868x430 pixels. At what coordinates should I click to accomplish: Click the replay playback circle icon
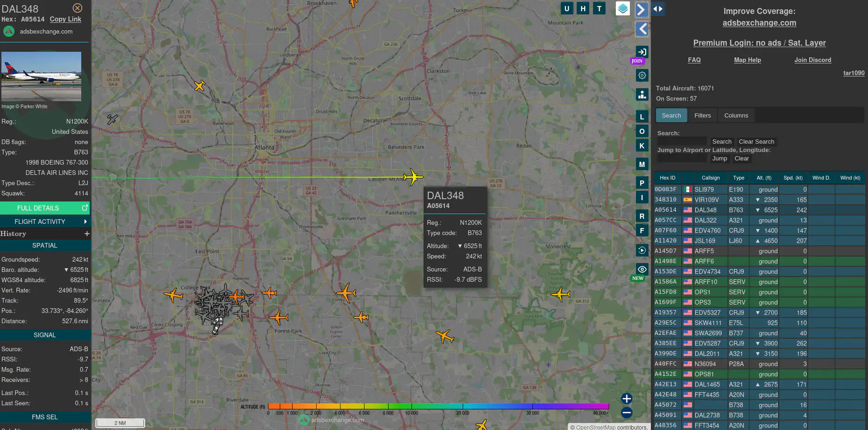pyautogui.click(x=642, y=250)
